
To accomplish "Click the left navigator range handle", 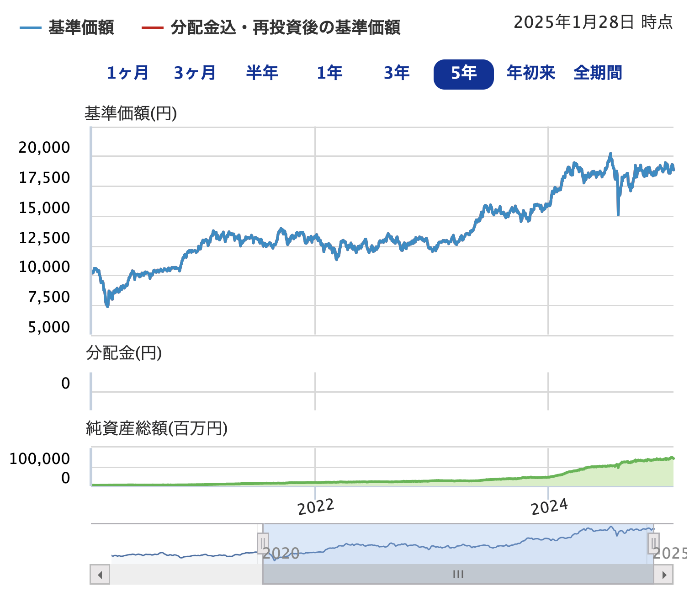I will click(263, 544).
